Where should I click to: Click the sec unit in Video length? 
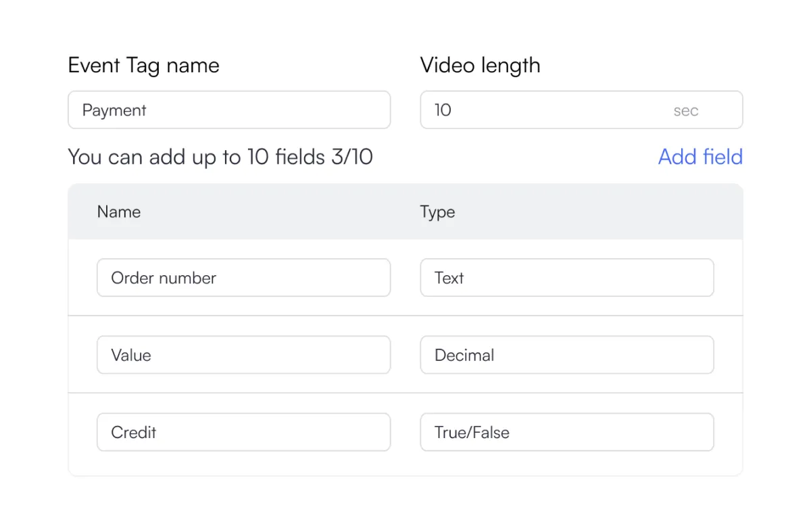point(685,111)
